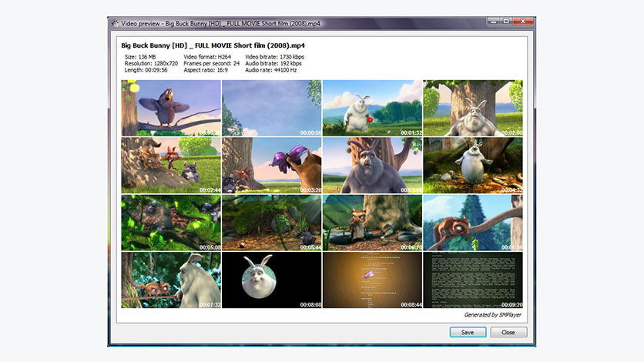Screen dimensions: 644x362
Task: Select bunny circle thumbnail at 00:08:08
Action: point(271,280)
